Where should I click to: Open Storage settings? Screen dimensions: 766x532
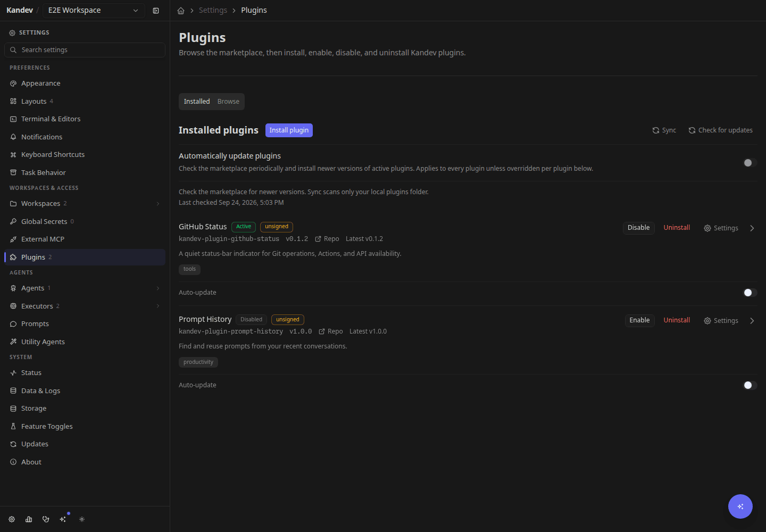[x=85, y=409]
